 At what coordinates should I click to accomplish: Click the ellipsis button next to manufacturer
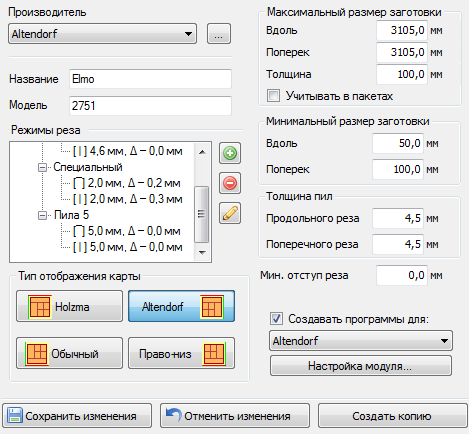tap(219, 33)
